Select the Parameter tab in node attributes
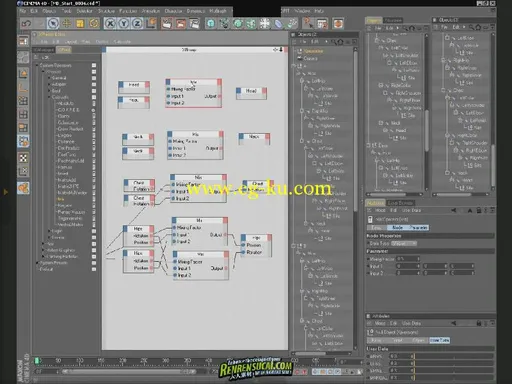Viewport: 512px width, 384px height. [x=419, y=228]
